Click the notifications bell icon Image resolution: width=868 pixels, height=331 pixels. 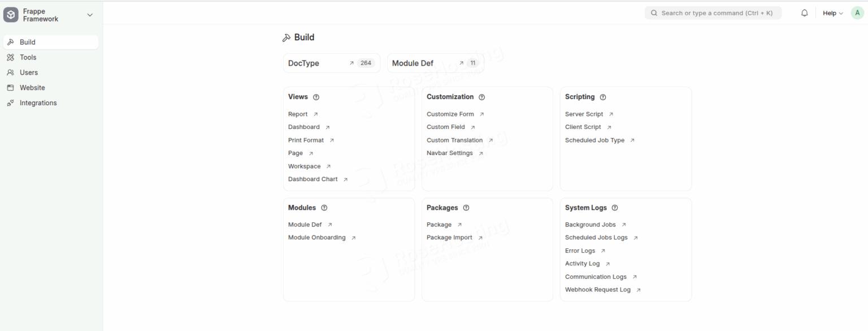[x=805, y=13]
